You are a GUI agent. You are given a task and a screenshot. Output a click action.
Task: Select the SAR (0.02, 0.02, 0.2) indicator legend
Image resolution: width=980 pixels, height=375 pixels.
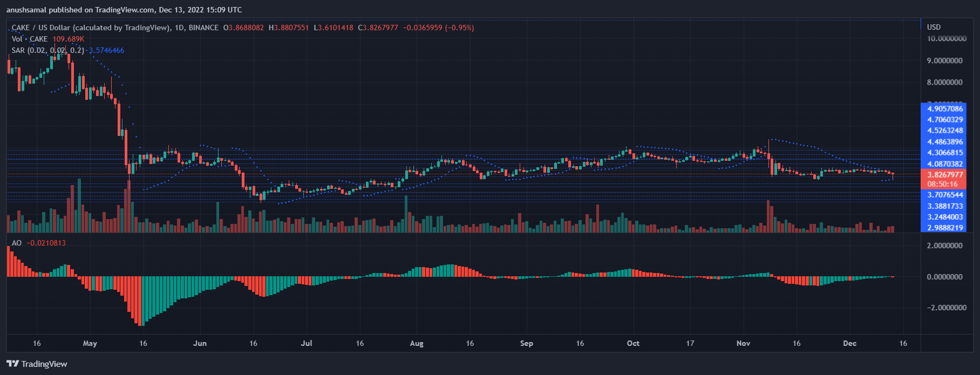click(x=47, y=50)
